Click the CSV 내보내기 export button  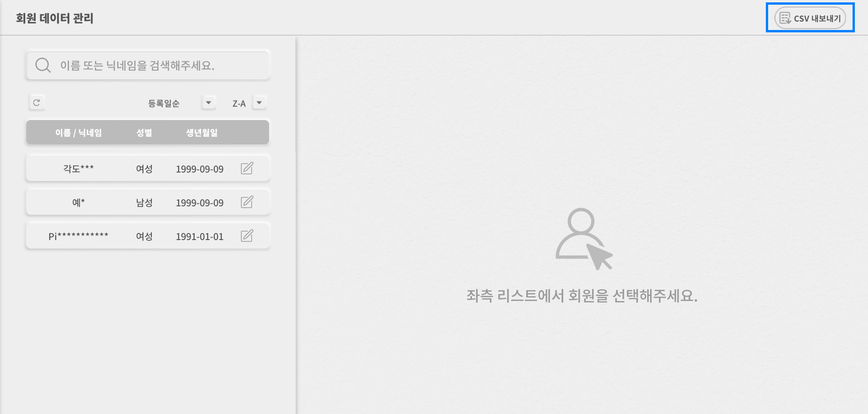click(810, 18)
